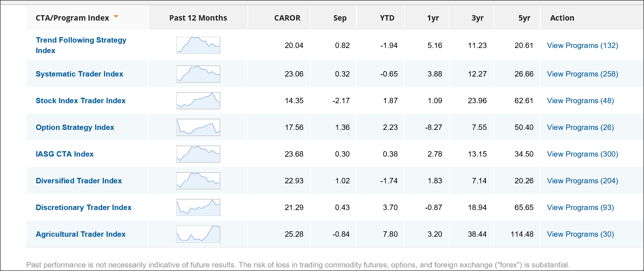Sort by the Sep column header
Image resolution: width=644 pixels, height=271 pixels.
pos(340,18)
